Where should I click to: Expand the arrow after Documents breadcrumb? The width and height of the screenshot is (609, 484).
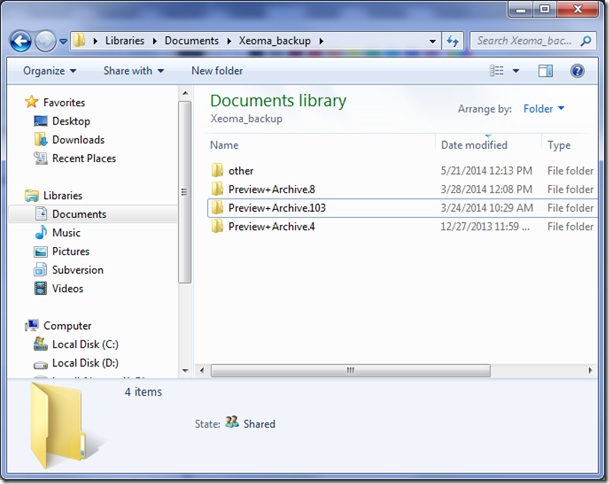click(229, 41)
